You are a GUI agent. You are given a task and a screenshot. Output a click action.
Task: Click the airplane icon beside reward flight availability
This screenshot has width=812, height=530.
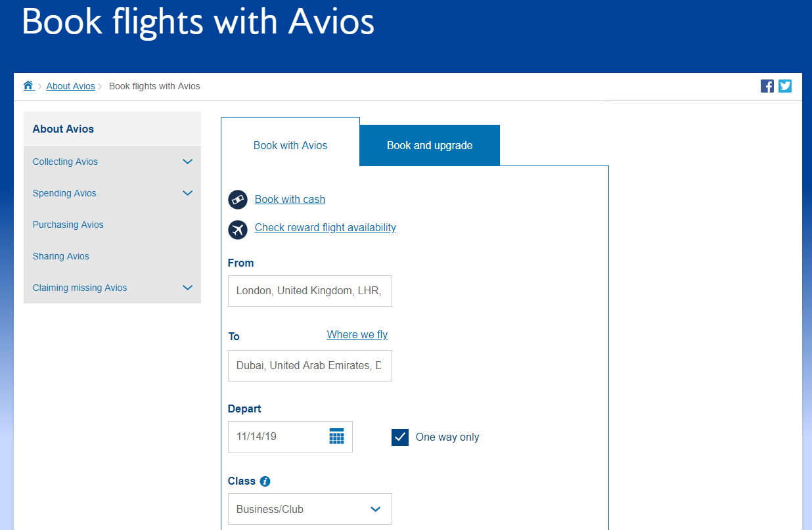pyautogui.click(x=238, y=229)
